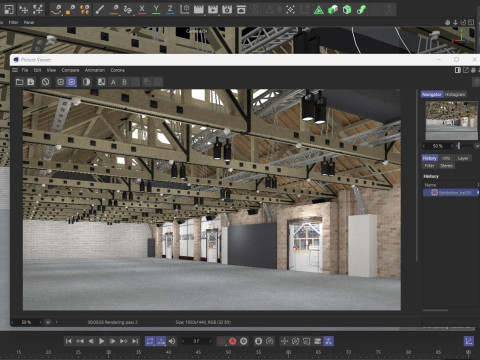This screenshot has width=480, height=360.
Task: Click frame 60 marker on timeline ruler
Action: click(288, 352)
